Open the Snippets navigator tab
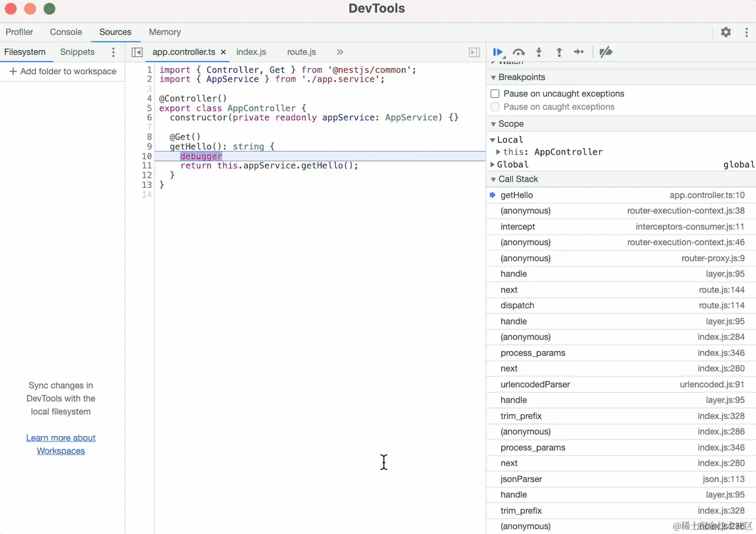 [x=77, y=52]
